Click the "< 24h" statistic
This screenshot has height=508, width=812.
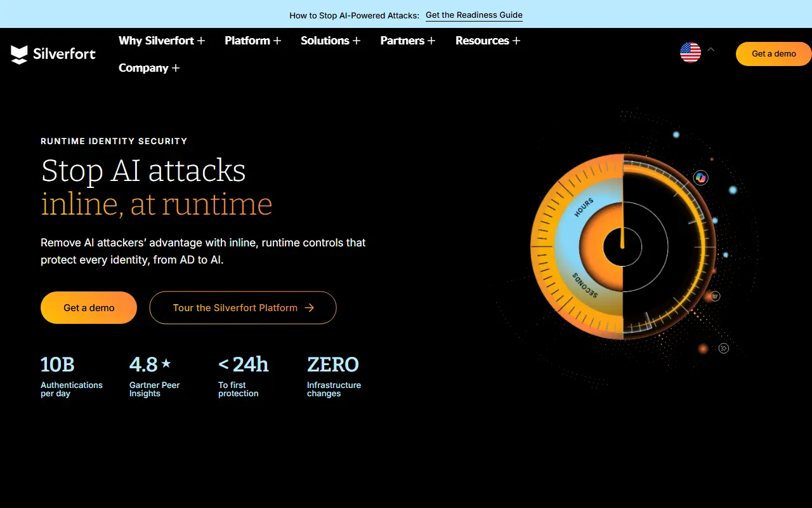244,364
